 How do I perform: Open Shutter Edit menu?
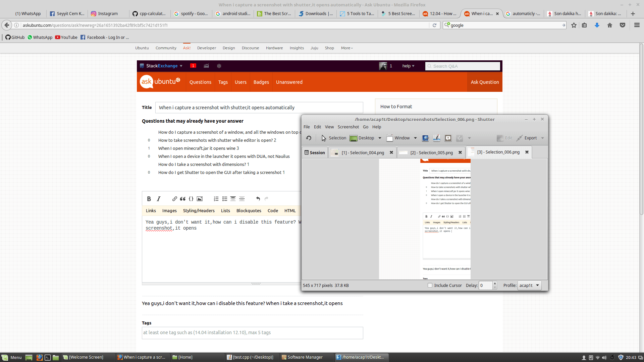[317, 127]
